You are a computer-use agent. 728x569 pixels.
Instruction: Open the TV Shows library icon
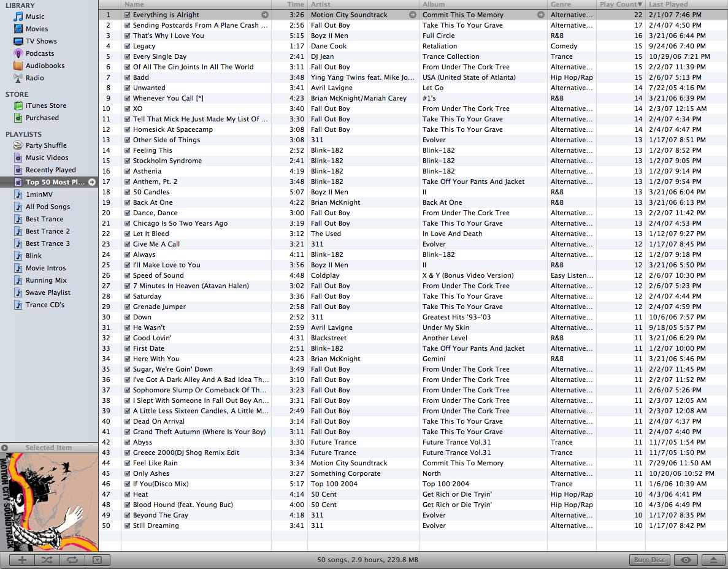[x=18, y=41]
